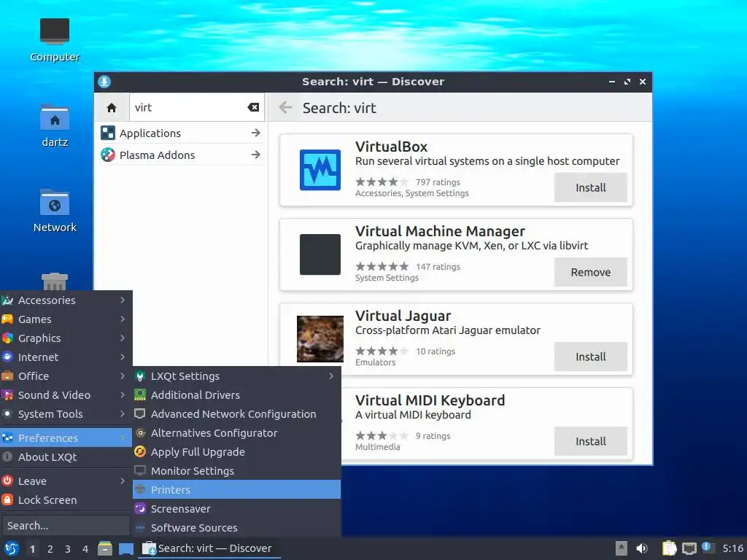The height and width of the screenshot is (560, 747).
Task: Click the Search: virt — Discover taskbar entry
Action: pyautogui.click(x=209, y=548)
